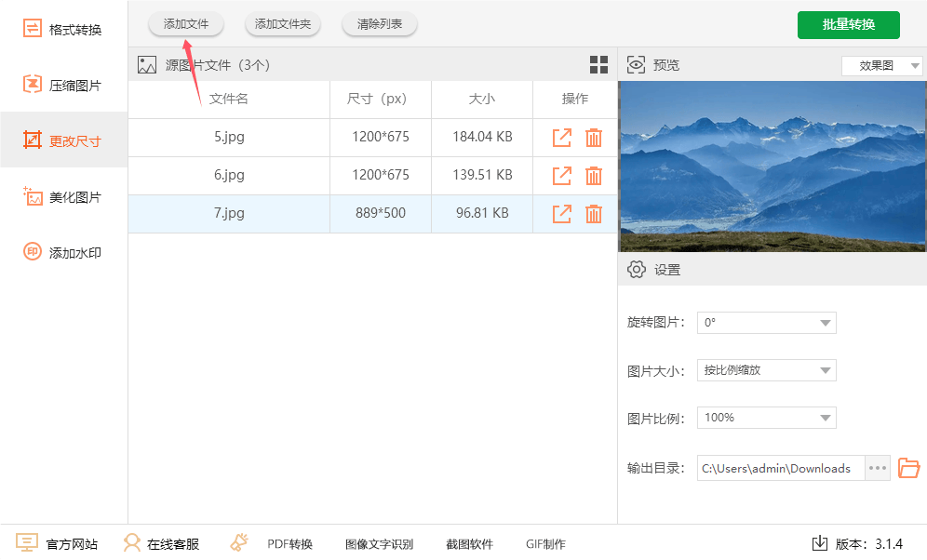Image resolution: width=927 pixels, height=560 pixels.
Task: Switch to the 压缩图片 tab
Action: pos(63,86)
